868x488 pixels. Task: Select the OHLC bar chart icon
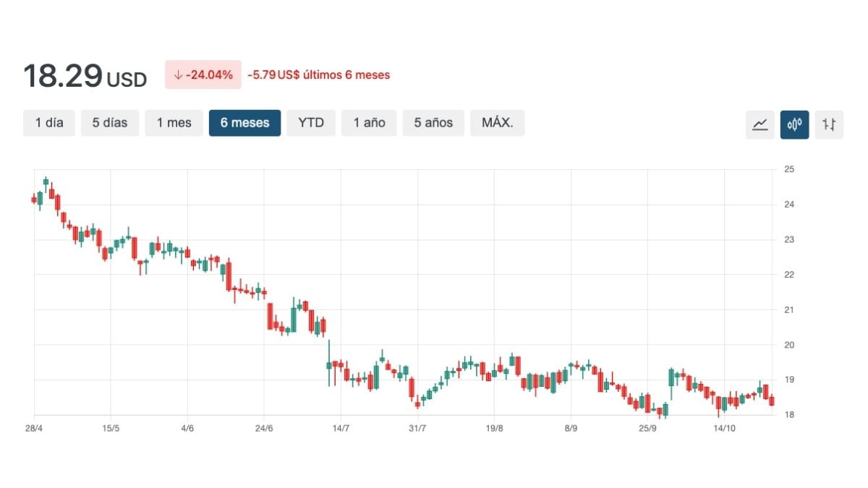coord(829,124)
